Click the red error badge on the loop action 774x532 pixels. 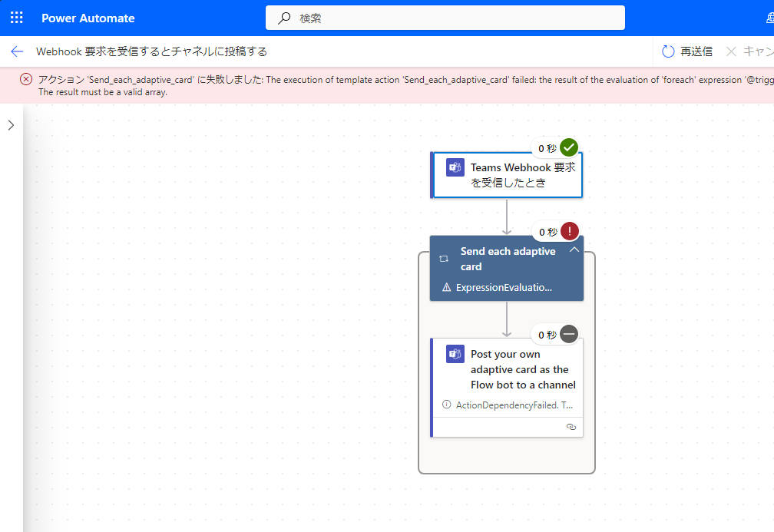569,231
